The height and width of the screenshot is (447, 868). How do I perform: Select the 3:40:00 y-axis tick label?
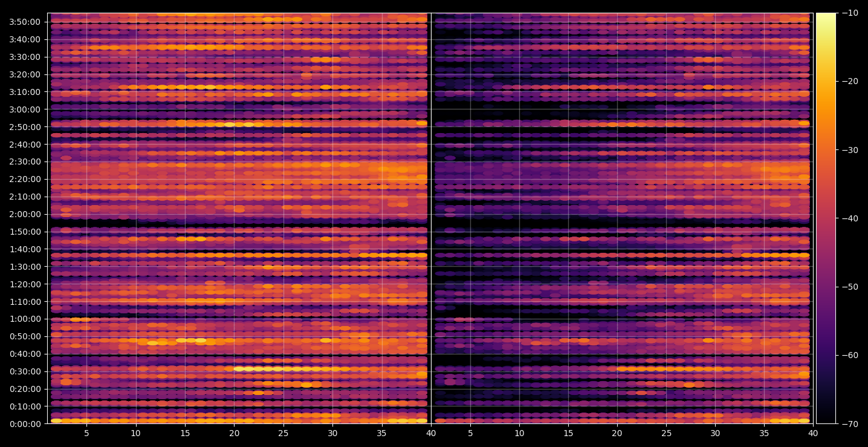25,39
